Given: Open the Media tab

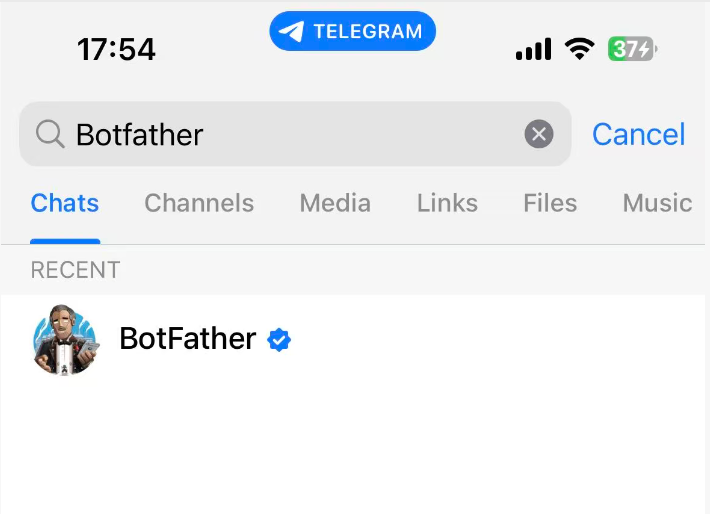Looking at the screenshot, I should coord(335,204).
